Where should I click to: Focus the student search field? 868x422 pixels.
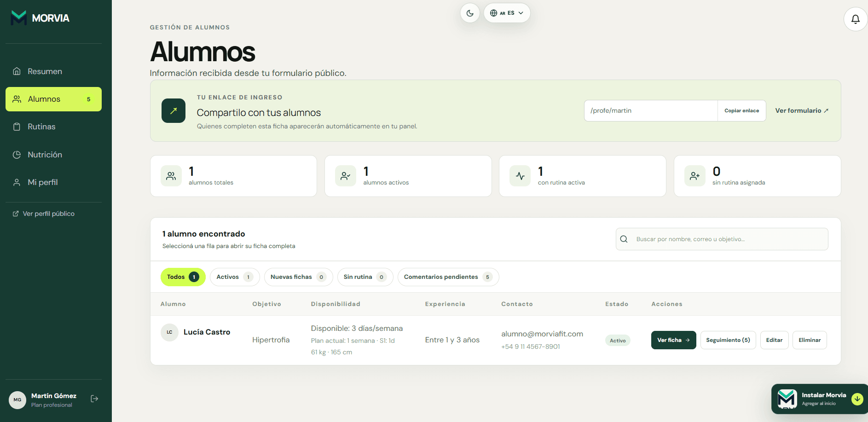[722, 239]
